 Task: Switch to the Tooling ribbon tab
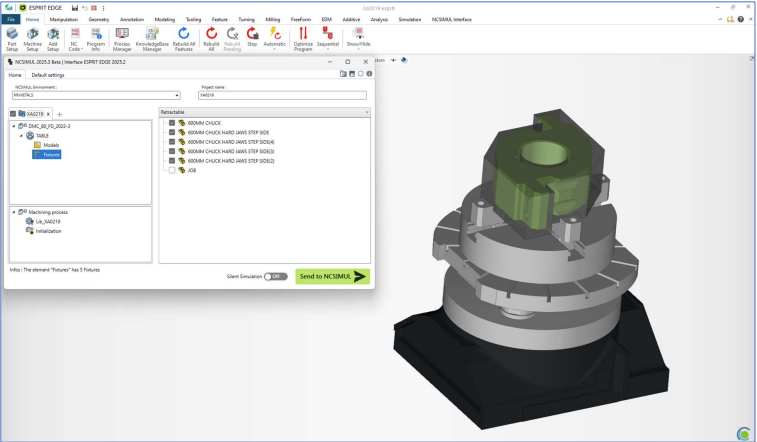[x=193, y=19]
